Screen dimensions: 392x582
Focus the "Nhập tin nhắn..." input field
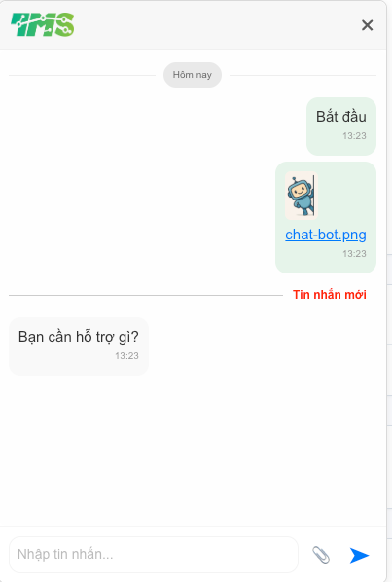coord(154,555)
